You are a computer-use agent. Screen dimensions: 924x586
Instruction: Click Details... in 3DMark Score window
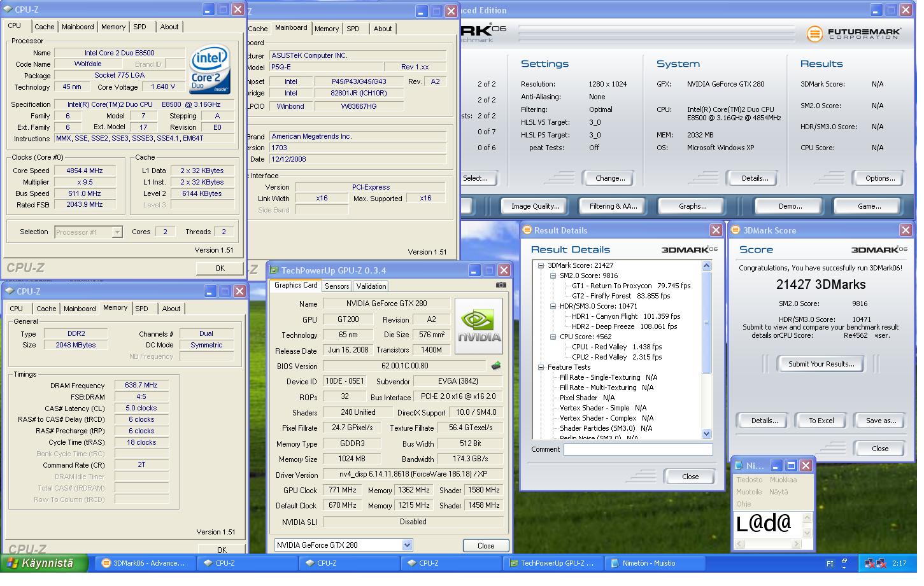coord(764,421)
